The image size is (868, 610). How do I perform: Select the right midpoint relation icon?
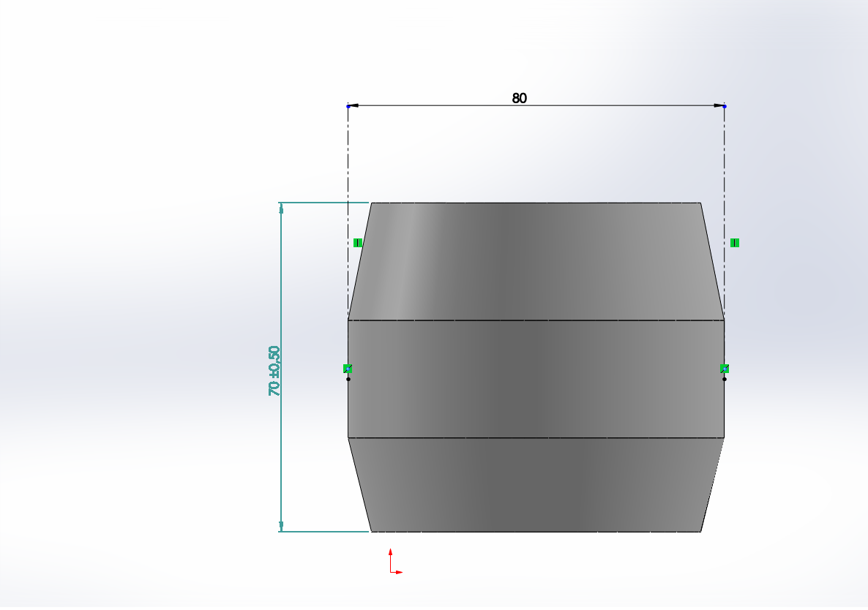724,369
